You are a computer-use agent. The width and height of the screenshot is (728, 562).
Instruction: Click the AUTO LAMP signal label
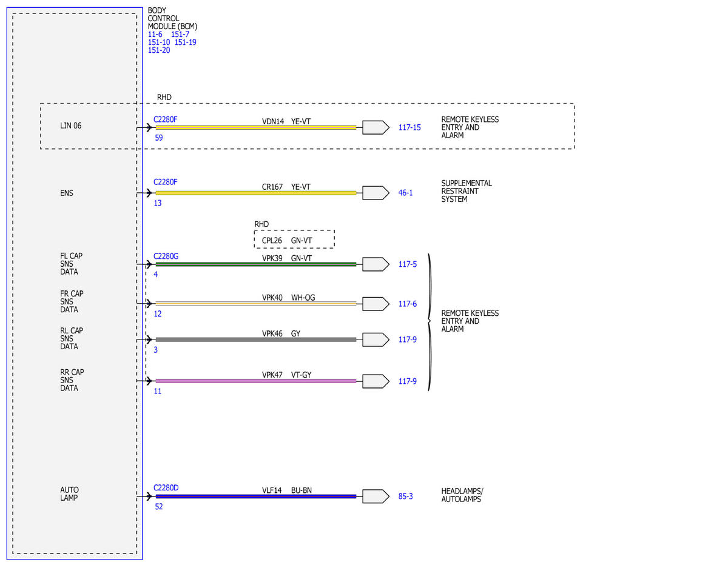(x=69, y=494)
